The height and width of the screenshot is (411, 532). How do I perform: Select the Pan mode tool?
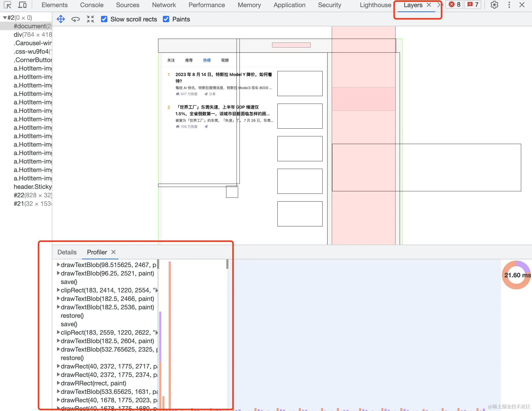[x=61, y=19]
